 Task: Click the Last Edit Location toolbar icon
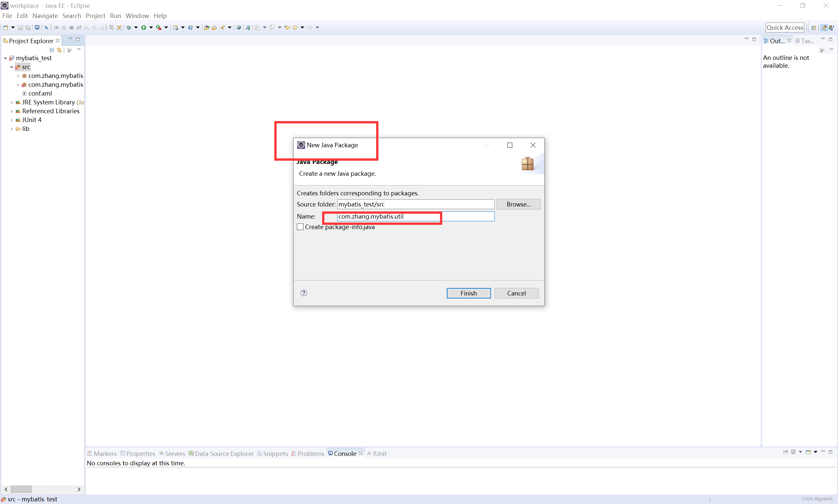point(287,27)
